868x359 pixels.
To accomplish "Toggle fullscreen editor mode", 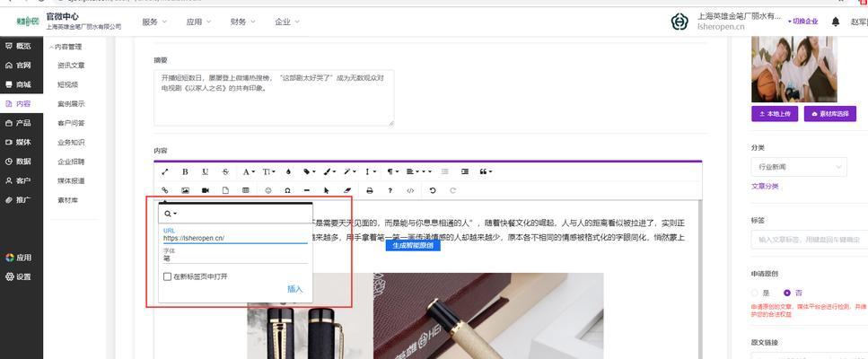I will pyautogui.click(x=164, y=172).
